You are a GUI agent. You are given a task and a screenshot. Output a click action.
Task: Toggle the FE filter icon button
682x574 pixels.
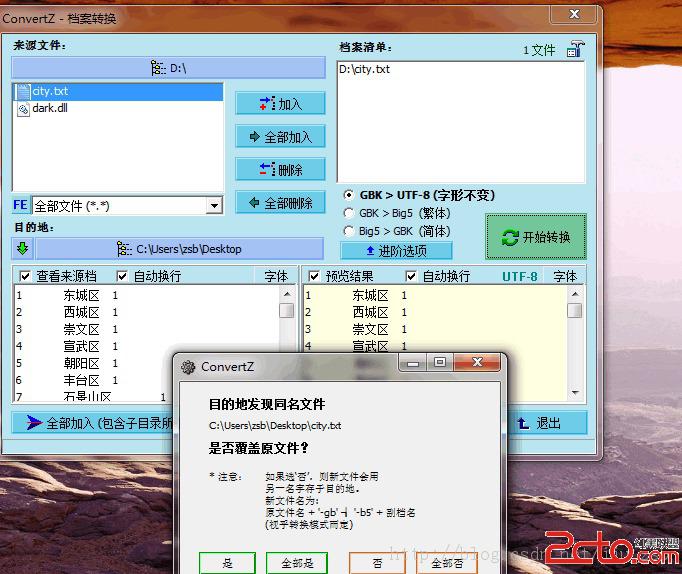point(20,205)
